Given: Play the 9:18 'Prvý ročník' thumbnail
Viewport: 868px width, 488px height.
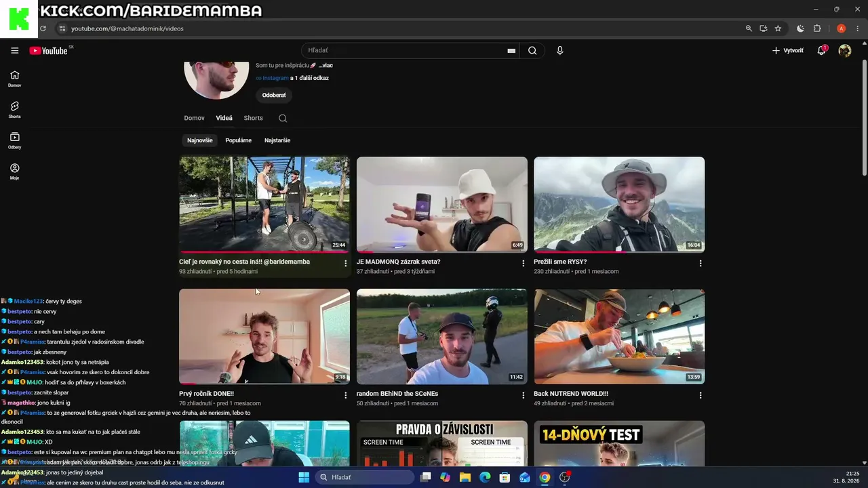Looking at the screenshot, I should coord(264,337).
